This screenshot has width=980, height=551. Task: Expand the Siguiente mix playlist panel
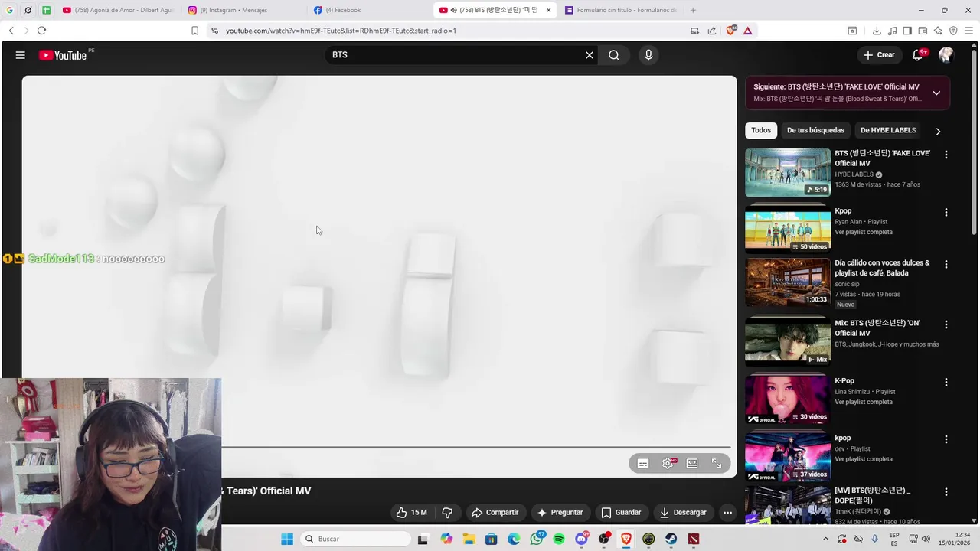pos(936,93)
